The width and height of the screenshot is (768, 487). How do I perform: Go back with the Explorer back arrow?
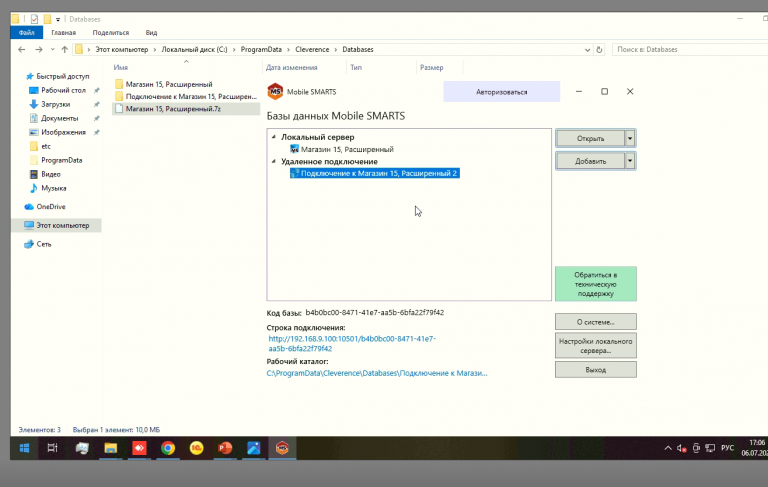click(22, 49)
